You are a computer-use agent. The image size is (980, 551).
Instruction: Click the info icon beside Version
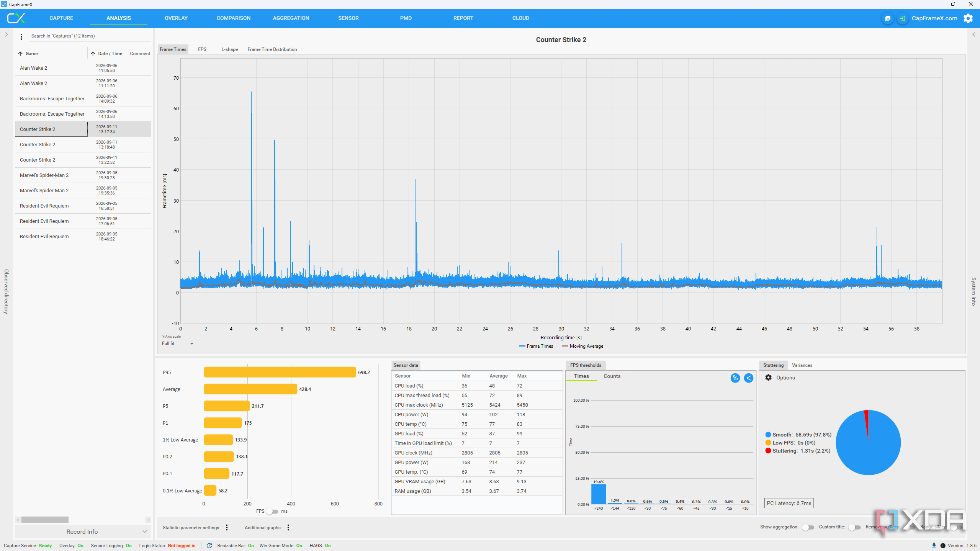942,546
